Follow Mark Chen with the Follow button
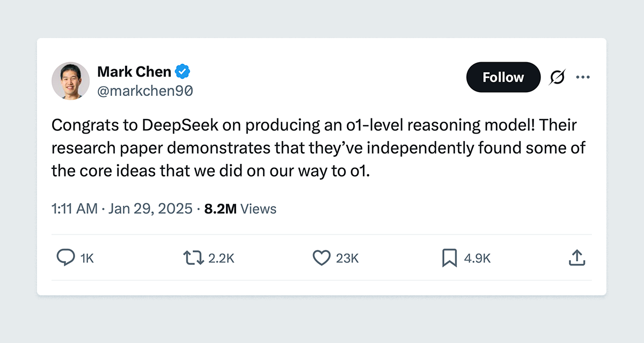Screen dimensions: 644x343 [x=503, y=77]
